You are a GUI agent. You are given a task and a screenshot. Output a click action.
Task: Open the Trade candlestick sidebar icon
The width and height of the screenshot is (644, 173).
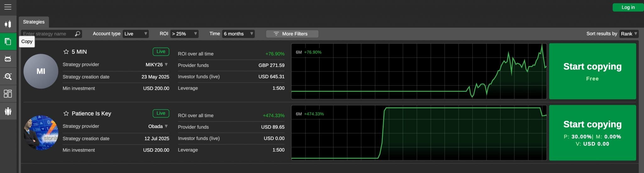point(8,24)
